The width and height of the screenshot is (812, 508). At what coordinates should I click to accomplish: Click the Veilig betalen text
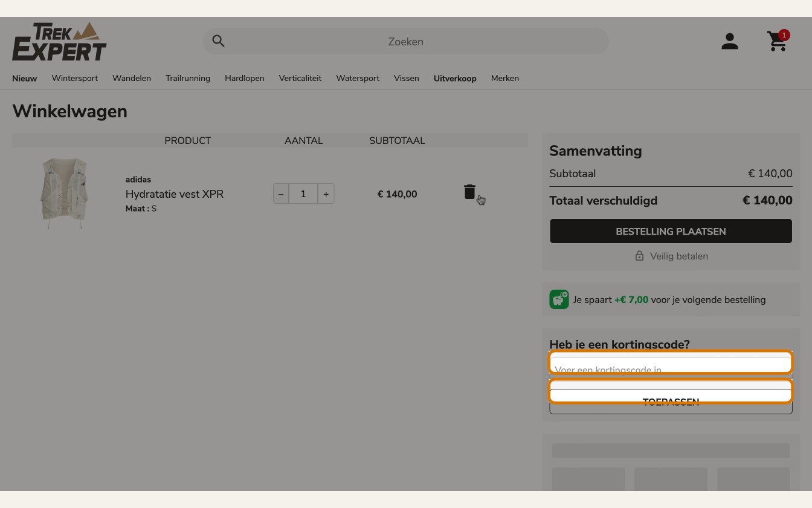coord(679,256)
